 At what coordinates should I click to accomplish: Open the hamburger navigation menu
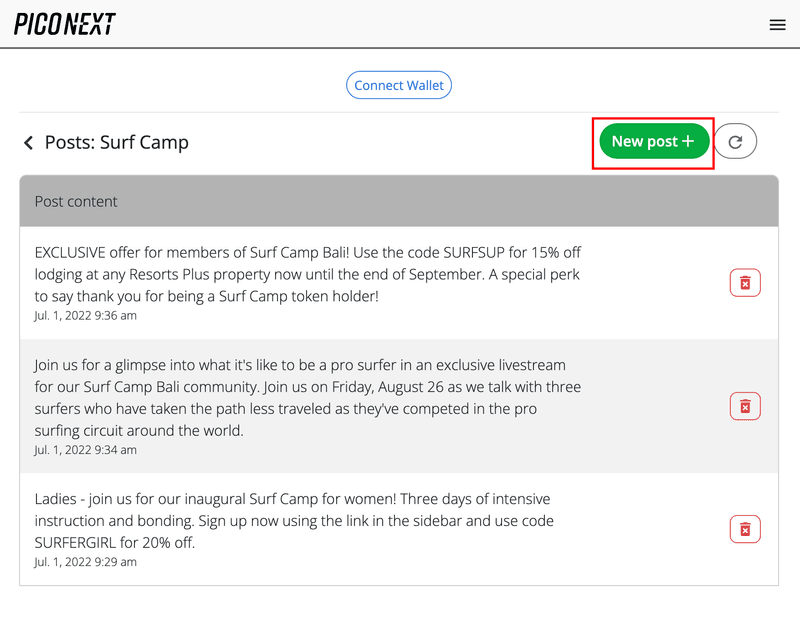(x=777, y=24)
